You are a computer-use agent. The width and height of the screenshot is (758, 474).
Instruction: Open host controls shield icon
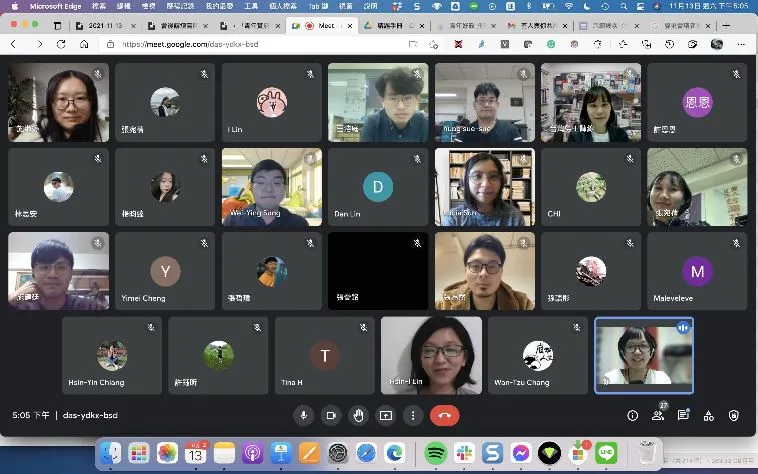[x=734, y=415]
